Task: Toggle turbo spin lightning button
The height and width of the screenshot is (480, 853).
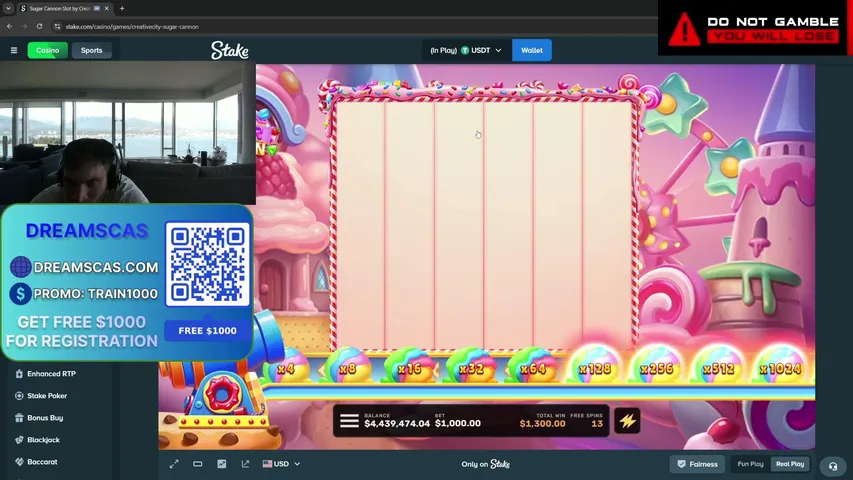Action: (x=627, y=421)
